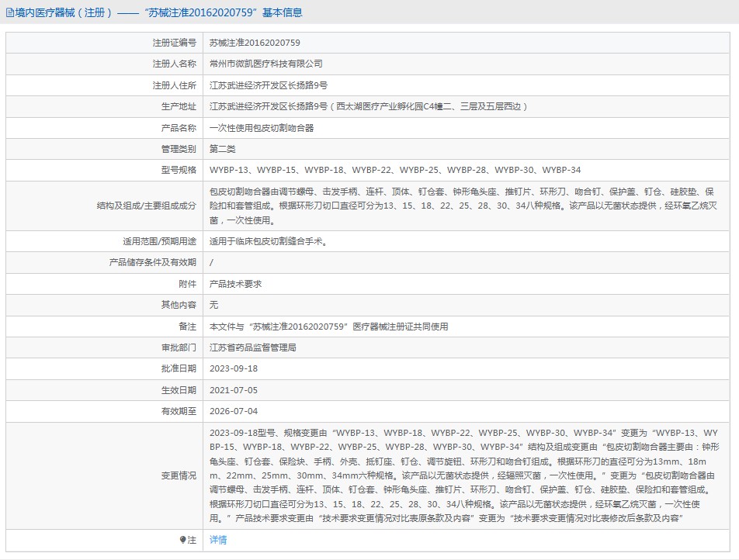
Task: Click the 备注 value text
Action: tap(328, 327)
